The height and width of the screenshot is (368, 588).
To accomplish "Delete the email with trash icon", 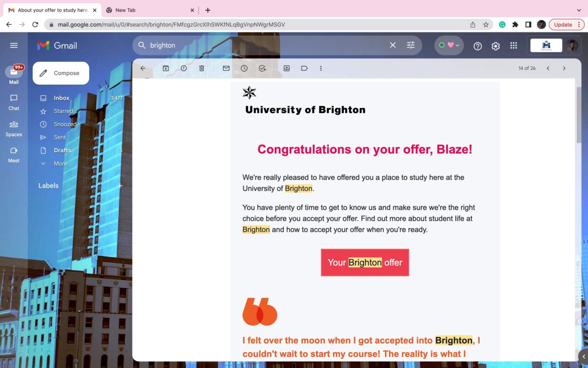I will (x=202, y=68).
